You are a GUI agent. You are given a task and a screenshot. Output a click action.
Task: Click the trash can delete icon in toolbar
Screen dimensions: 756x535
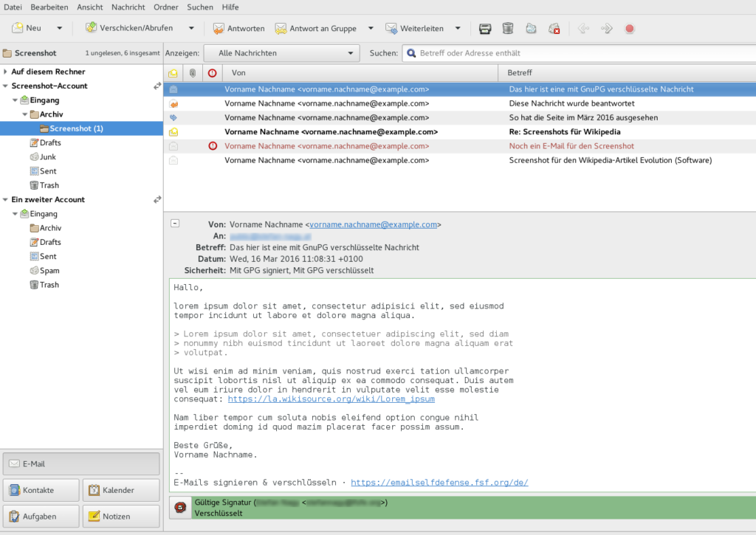[508, 29]
